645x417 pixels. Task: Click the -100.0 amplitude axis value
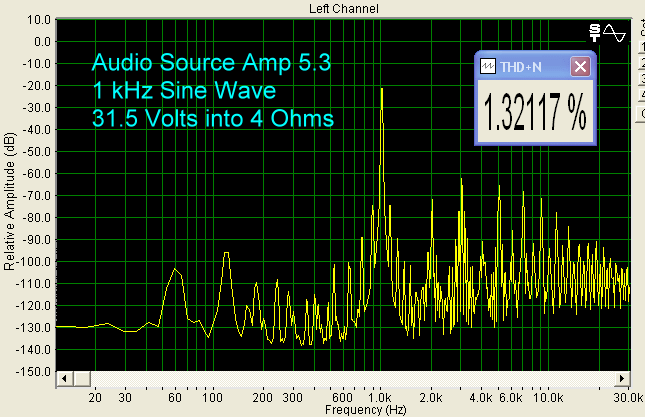click(34, 262)
